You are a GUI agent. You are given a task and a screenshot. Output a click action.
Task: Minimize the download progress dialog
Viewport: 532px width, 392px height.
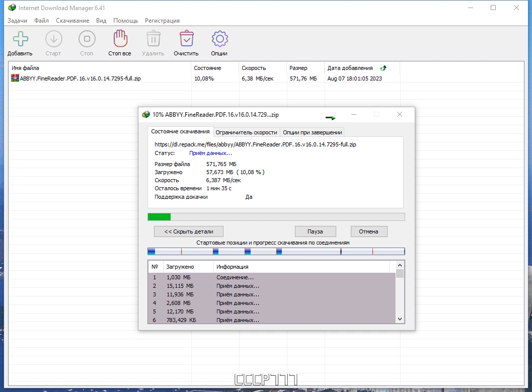354,115
